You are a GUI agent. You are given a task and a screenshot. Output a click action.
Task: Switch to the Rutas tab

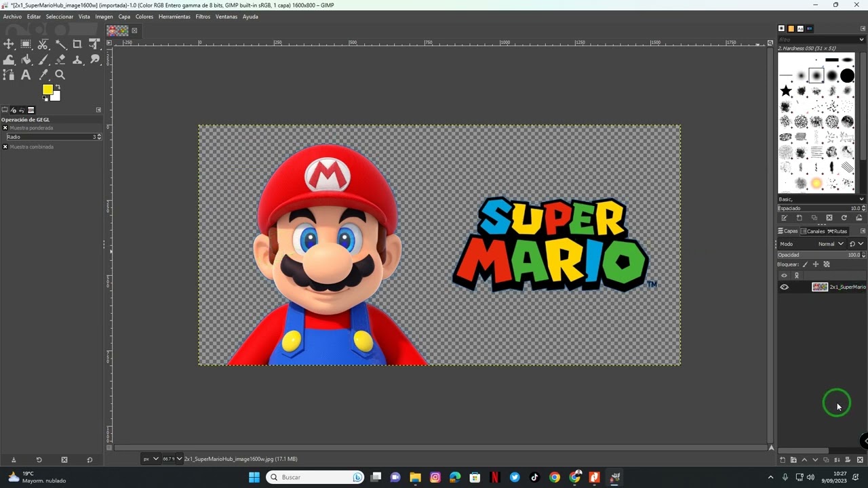837,231
